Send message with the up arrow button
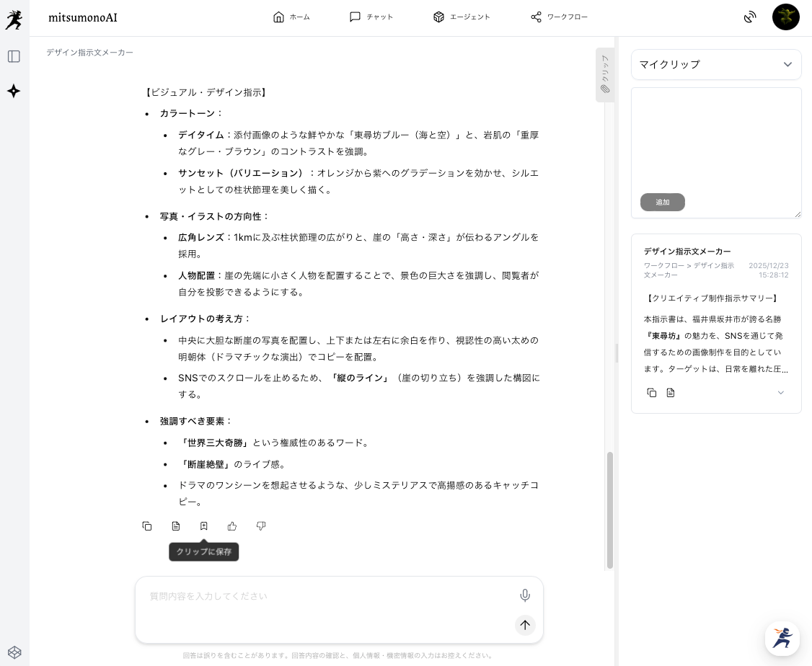The image size is (812, 666). click(525, 625)
